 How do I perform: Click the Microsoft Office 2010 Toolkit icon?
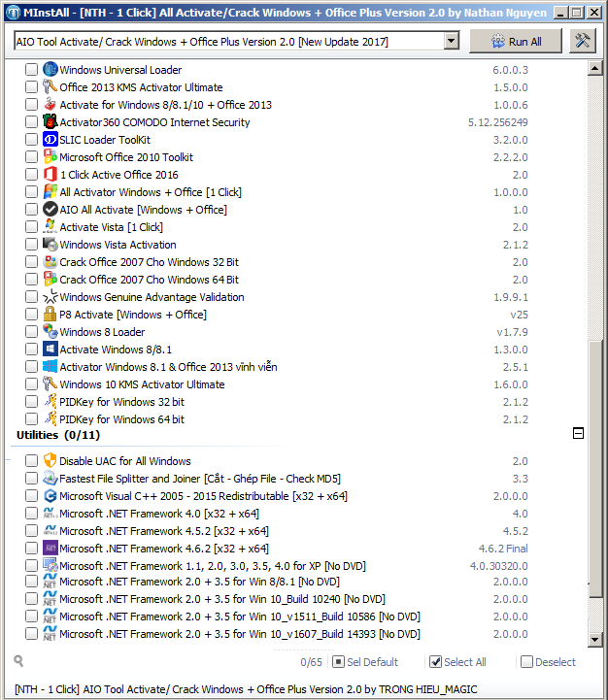(51, 156)
